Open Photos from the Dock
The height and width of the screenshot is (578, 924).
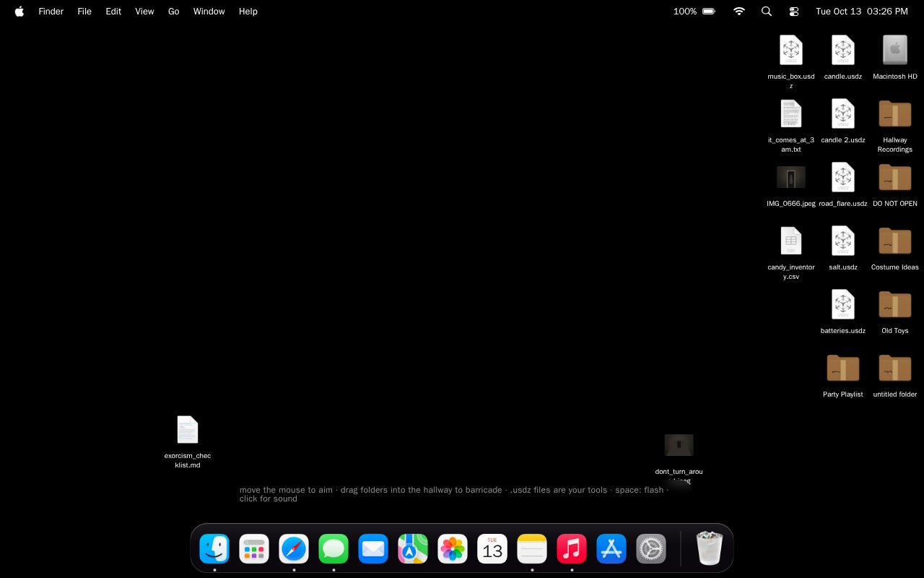tap(453, 549)
